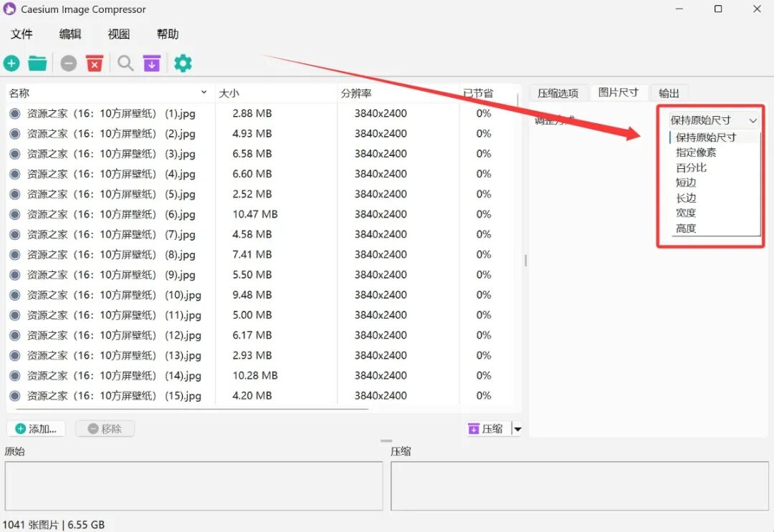Screen dimensions: 774x532
Task: Click the purple compress icon in toolbar
Action: 151,64
